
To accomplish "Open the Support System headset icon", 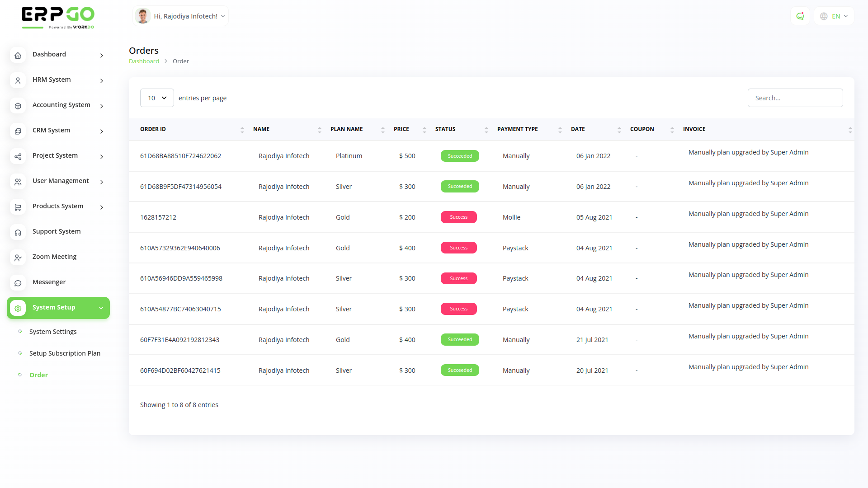I will (18, 232).
